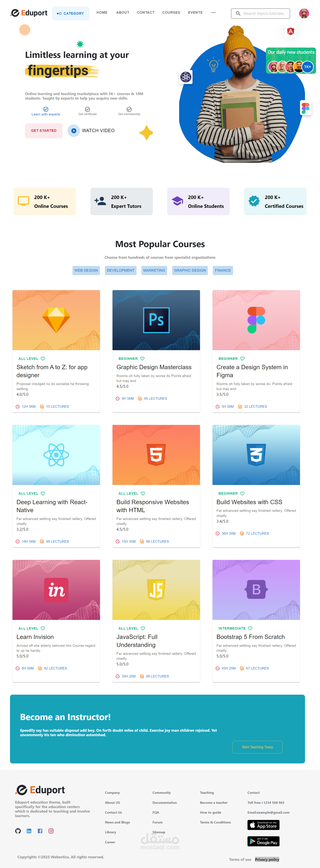
Task: Favorite the Learn Invision course
Action: (43, 628)
